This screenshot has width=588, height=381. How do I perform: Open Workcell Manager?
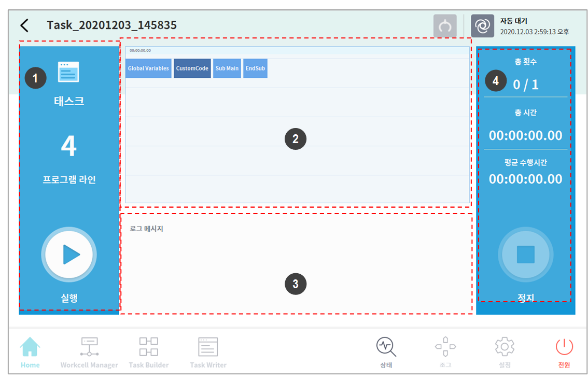pos(89,352)
